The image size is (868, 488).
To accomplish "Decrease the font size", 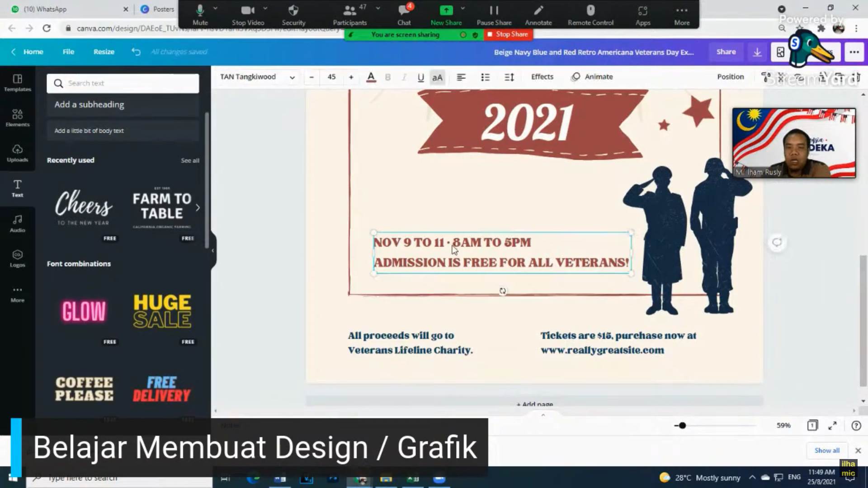I will [311, 77].
